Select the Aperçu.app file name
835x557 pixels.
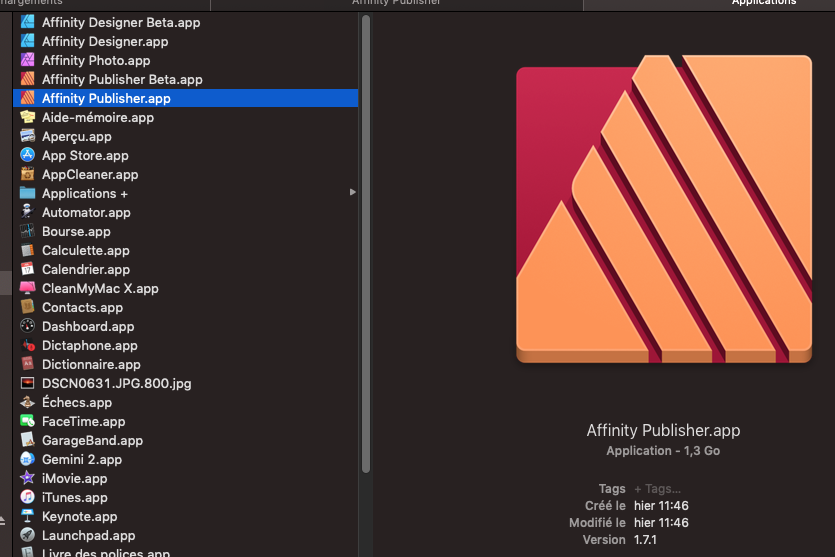(77, 136)
